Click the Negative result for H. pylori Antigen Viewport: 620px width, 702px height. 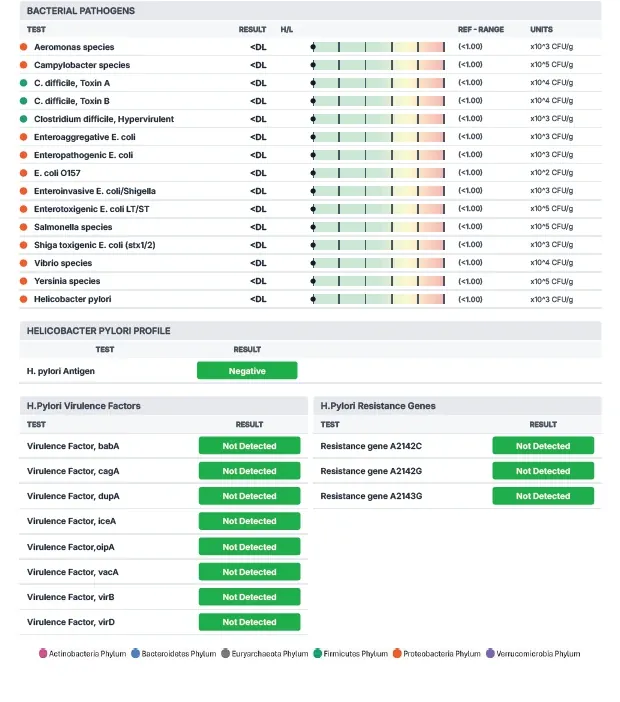pyautogui.click(x=247, y=371)
